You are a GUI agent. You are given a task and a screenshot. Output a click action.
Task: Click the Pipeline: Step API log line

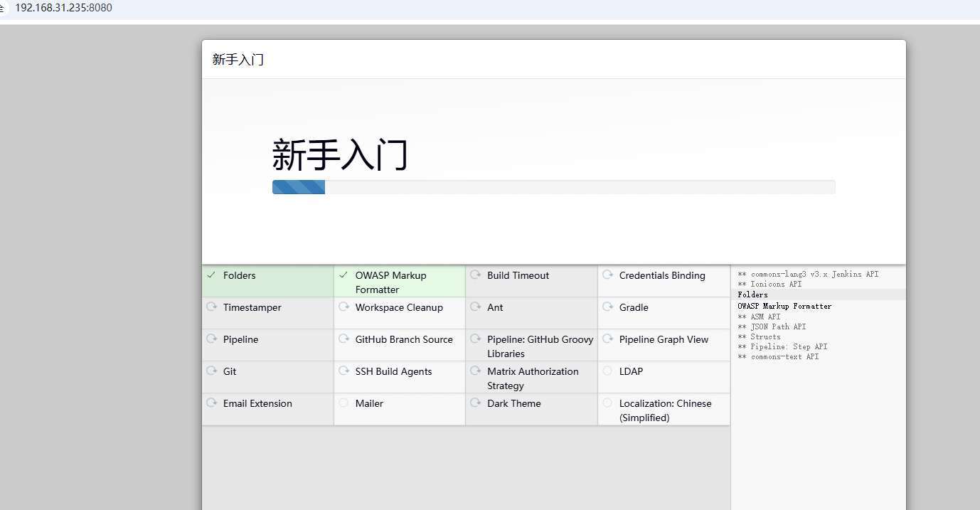(782, 346)
